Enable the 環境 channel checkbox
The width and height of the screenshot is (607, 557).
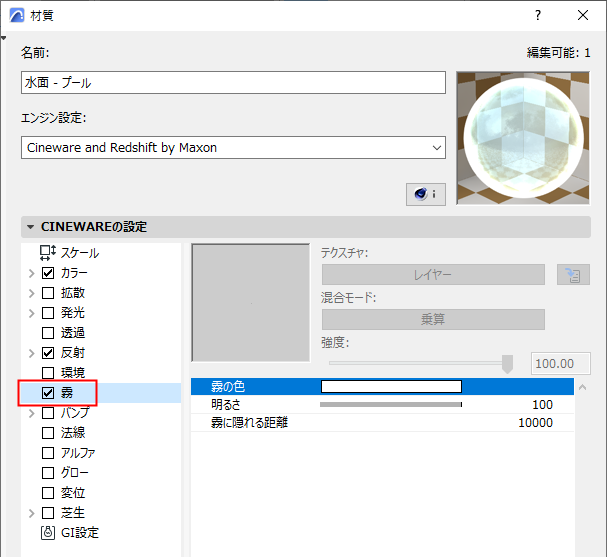(x=48, y=373)
